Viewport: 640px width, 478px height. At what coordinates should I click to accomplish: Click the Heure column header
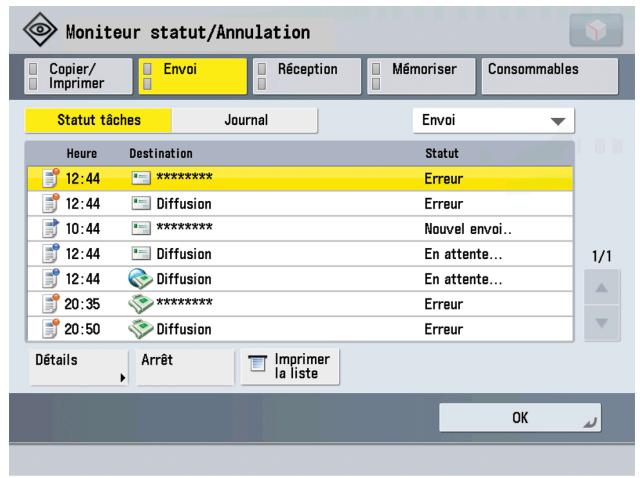pyautogui.click(x=82, y=153)
